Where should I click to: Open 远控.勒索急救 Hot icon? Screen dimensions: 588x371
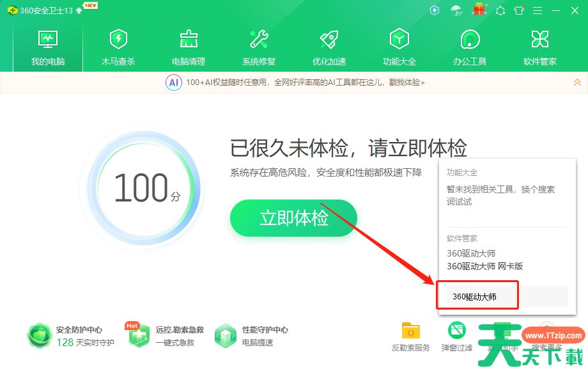pyautogui.click(x=138, y=335)
